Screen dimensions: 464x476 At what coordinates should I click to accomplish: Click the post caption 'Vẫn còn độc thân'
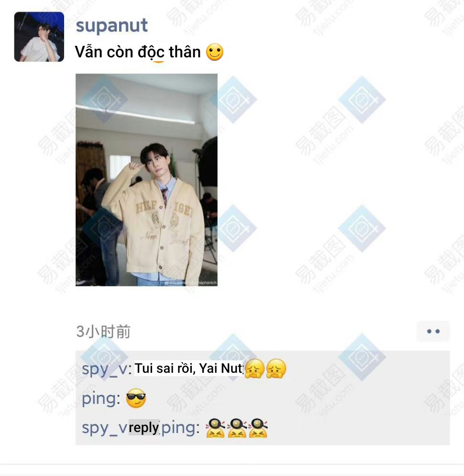[138, 52]
